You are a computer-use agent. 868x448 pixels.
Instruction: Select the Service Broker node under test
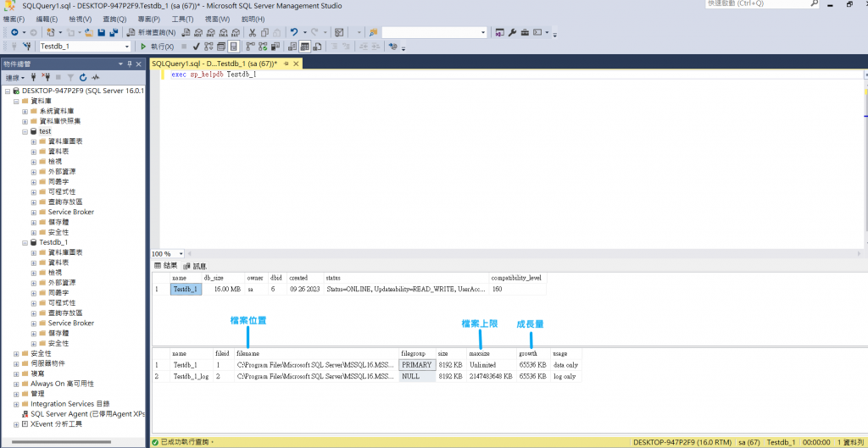71,212
